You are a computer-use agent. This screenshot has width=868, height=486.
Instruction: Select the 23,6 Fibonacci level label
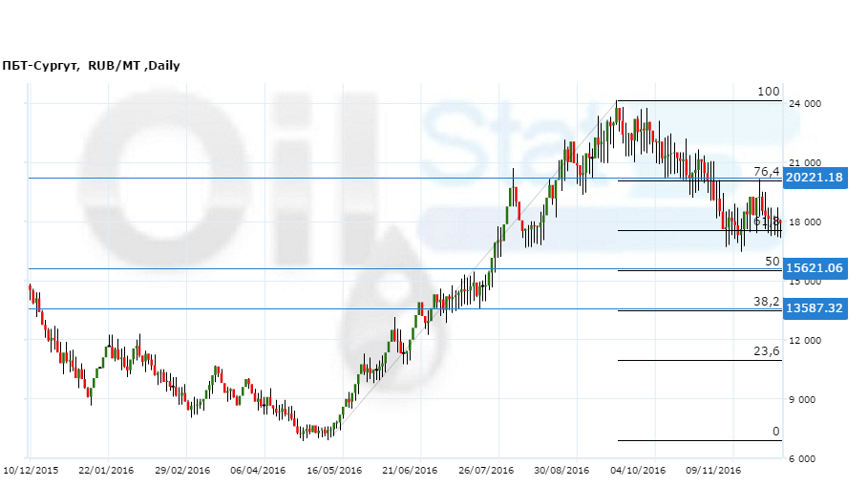click(x=767, y=351)
